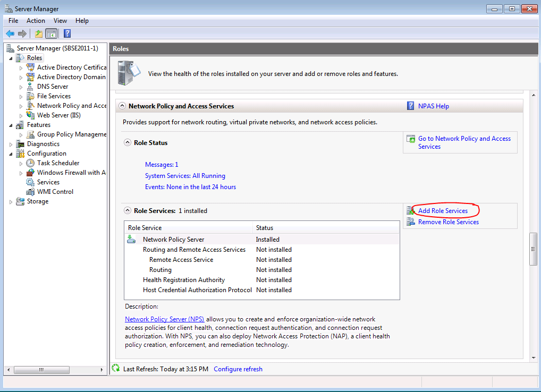Click the blue Help toolbar icon
Screen dimensions: 541x392
click(x=67, y=34)
